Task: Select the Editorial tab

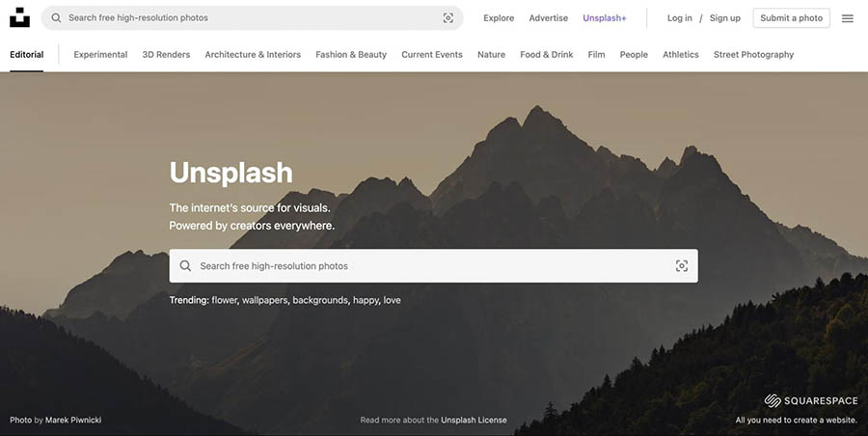Action: coord(27,55)
